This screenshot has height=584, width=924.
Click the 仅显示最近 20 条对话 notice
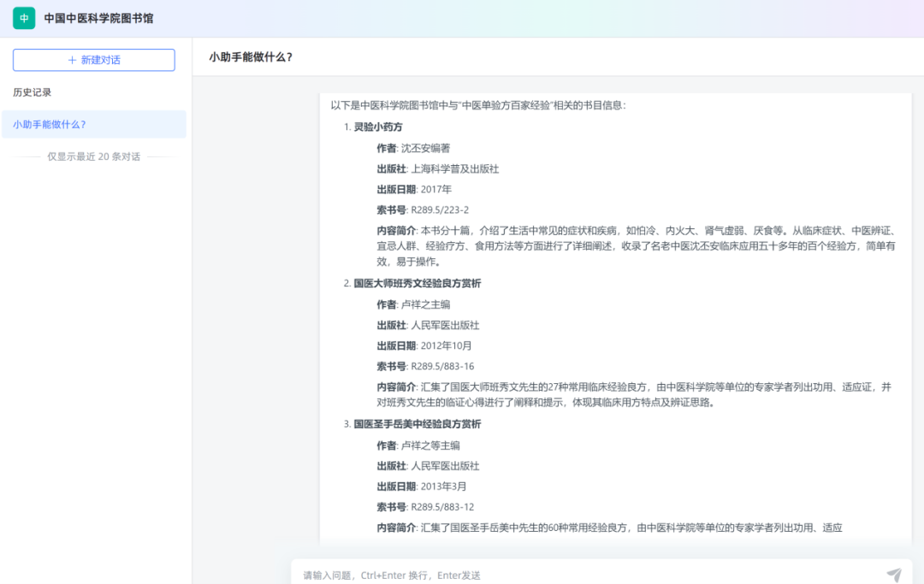(x=93, y=157)
